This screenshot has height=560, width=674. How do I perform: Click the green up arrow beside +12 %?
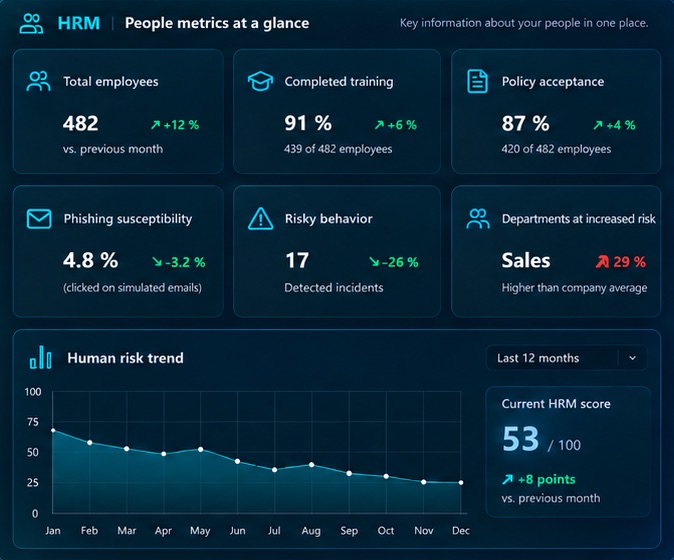pyautogui.click(x=155, y=125)
